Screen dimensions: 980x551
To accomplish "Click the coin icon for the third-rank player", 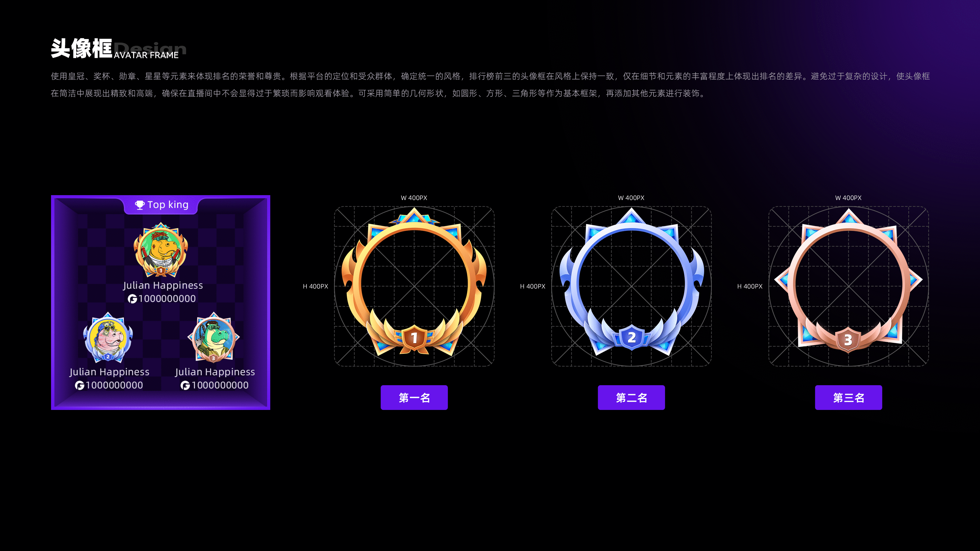I will [x=185, y=386].
